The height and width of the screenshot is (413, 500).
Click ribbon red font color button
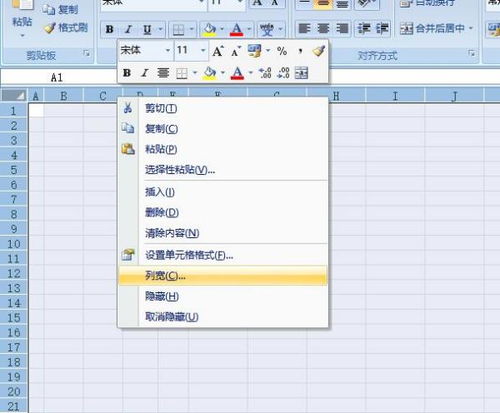(236, 30)
